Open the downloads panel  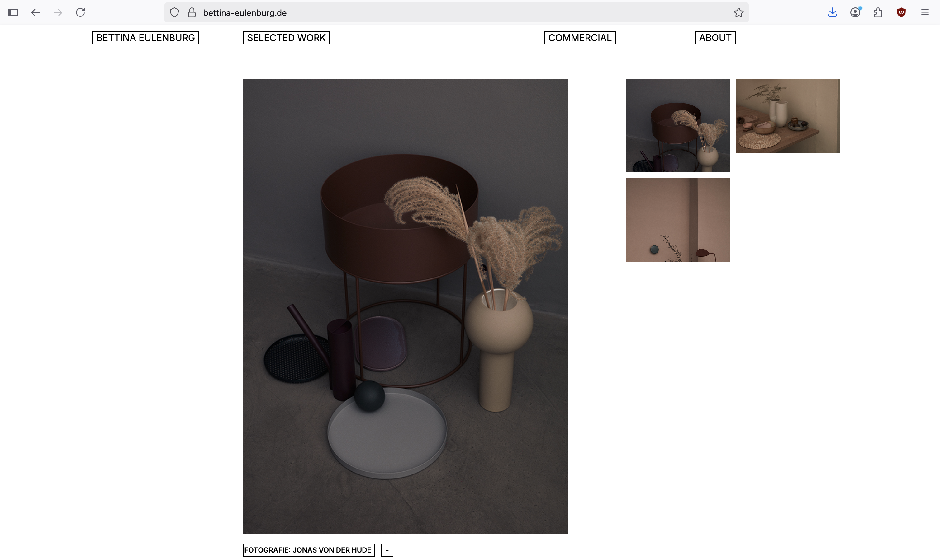(x=832, y=12)
